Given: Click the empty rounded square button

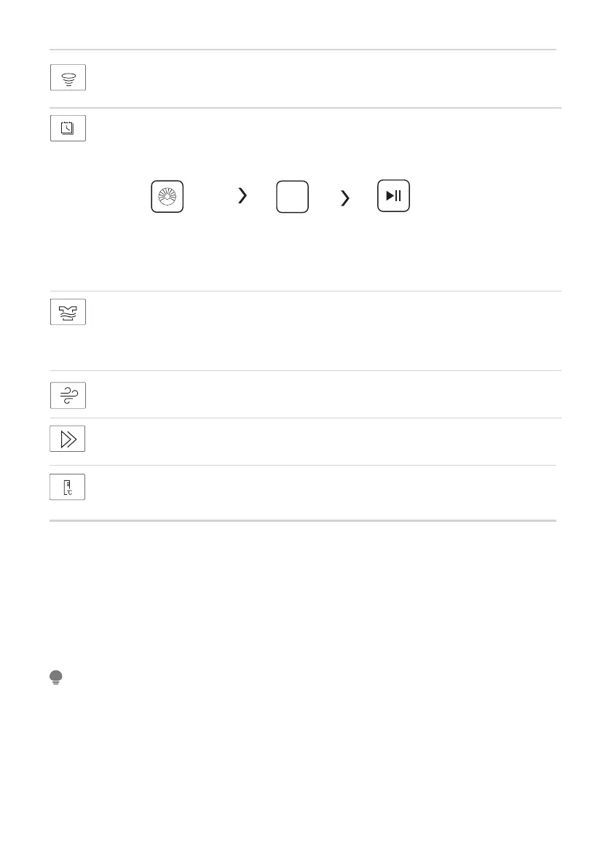Looking at the screenshot, I should [x=292, y=196].
